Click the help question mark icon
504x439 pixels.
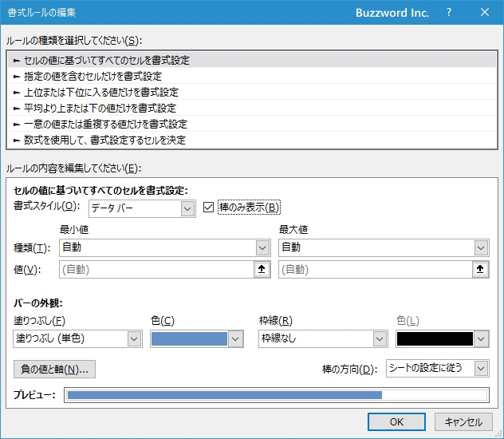point(449,12)
